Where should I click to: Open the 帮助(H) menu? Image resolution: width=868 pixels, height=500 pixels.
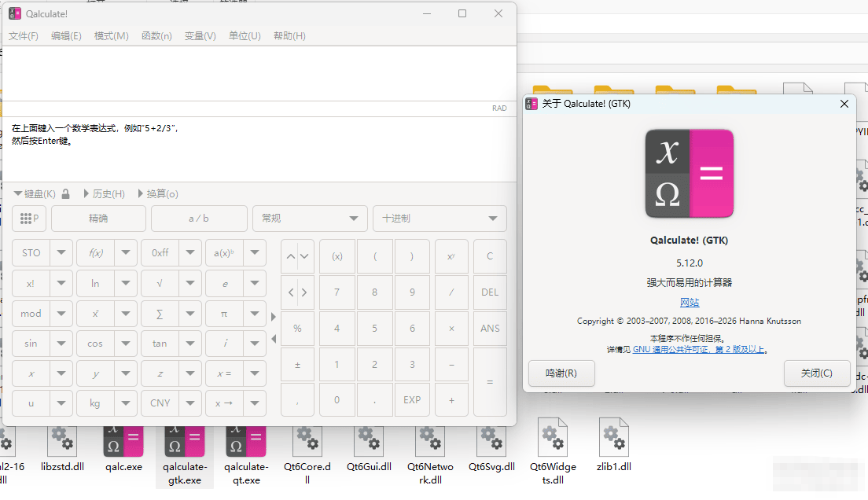pyautogui.click(x=289, y=36)
